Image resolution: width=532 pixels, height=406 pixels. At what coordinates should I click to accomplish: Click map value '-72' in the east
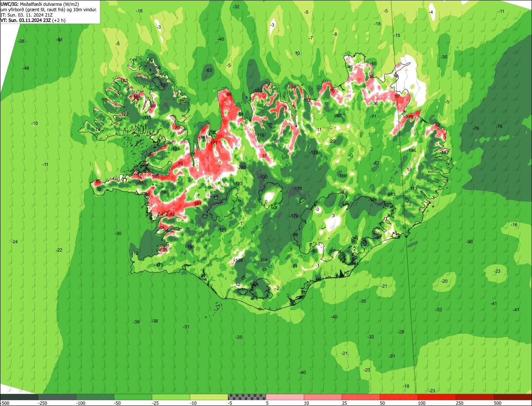(376, 163)
